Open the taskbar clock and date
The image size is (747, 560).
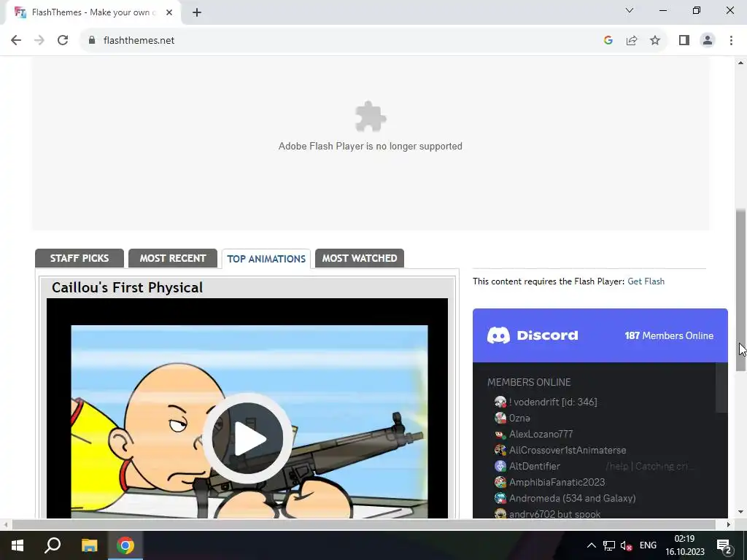[684, 545]
